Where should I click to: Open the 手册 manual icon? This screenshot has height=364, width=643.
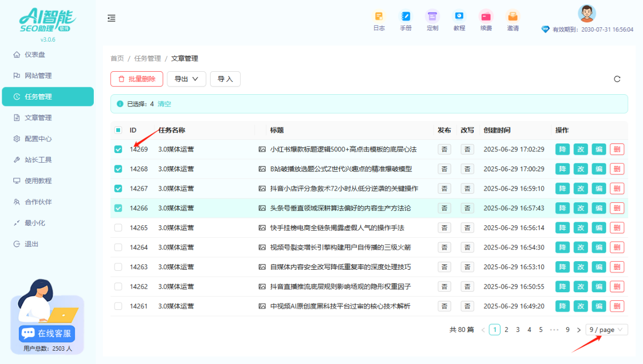406,16
